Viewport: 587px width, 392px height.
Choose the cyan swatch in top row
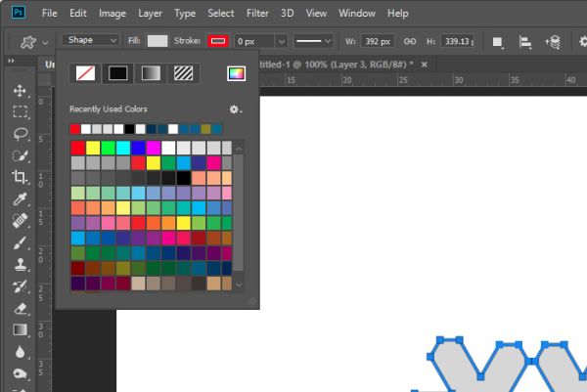123,148
